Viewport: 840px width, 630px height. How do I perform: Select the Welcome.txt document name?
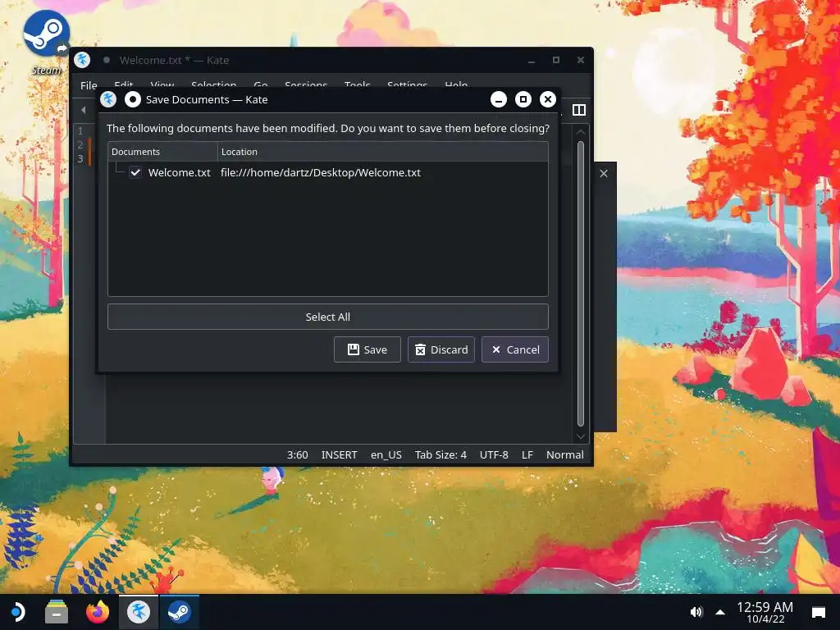pos(180,172)
